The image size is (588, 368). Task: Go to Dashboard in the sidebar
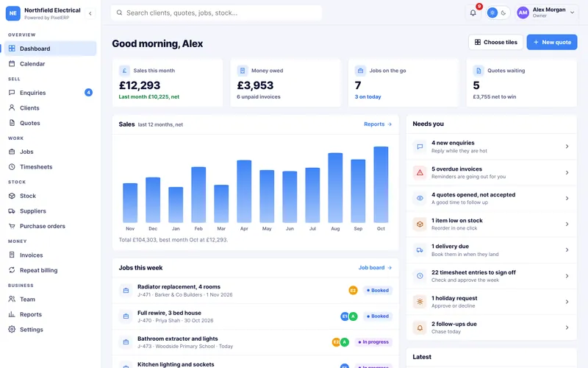[51, 49]
